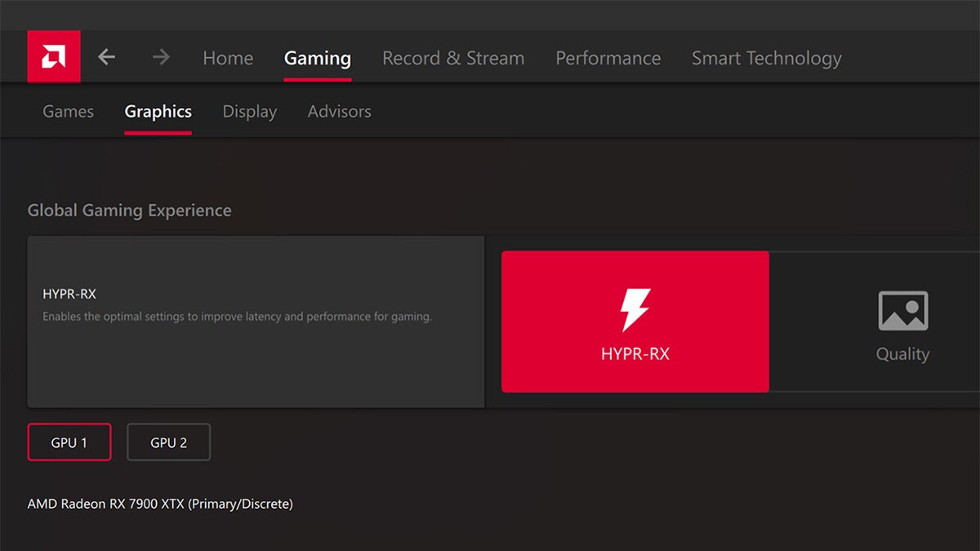This screenshot has height=551, width=980.
Task: Click the AMD Radeon RX 7900 XTX label
Action: tap(160, 504)
